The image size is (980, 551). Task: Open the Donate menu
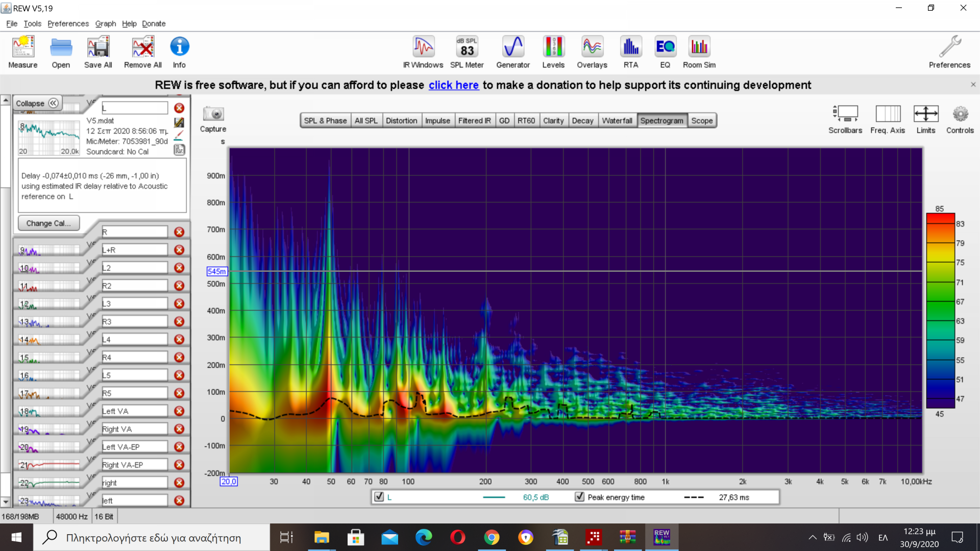(154, 23)
